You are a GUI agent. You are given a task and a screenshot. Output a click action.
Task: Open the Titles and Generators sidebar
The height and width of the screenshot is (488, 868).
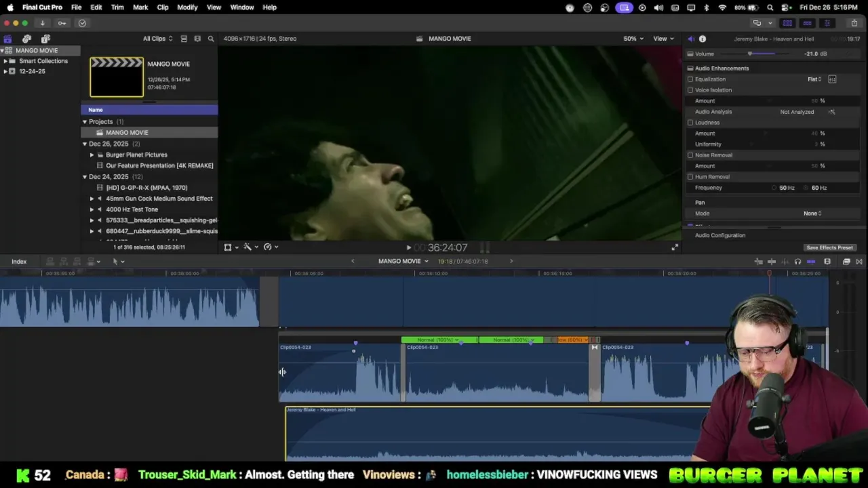45,39
